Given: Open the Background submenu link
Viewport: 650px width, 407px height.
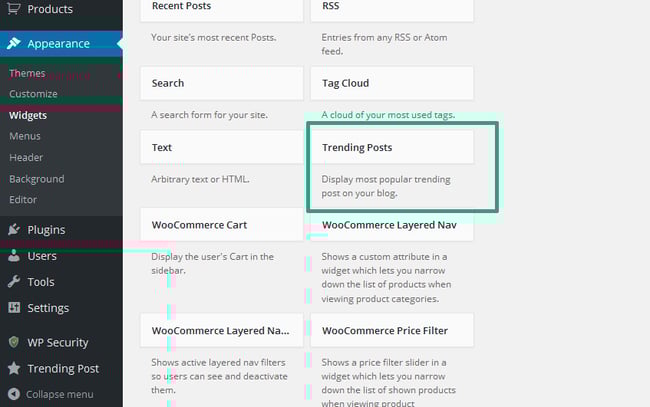Looking at the screenshot, I should point(36,179).
